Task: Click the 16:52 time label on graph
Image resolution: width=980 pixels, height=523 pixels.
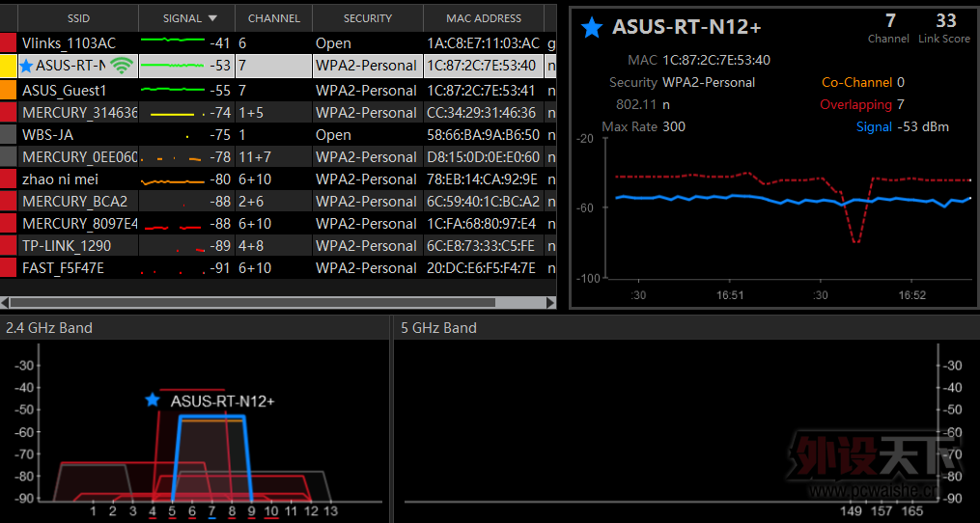Action: (911, 295)
